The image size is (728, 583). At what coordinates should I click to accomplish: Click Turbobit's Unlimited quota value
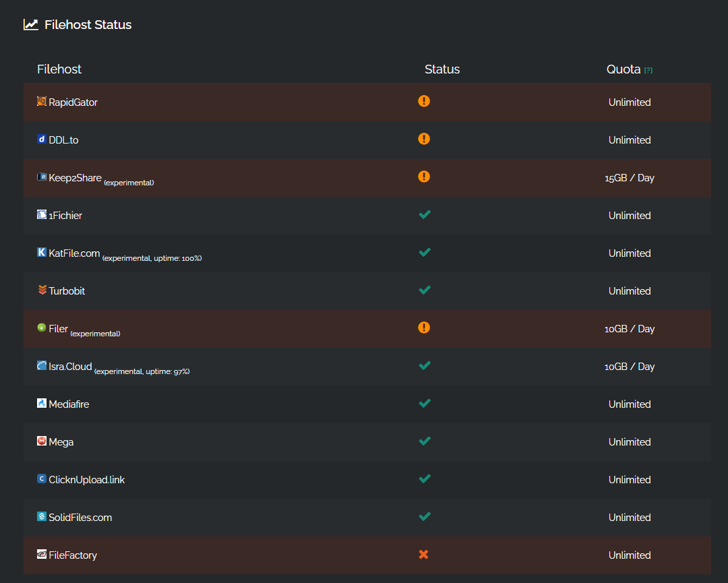630,291
